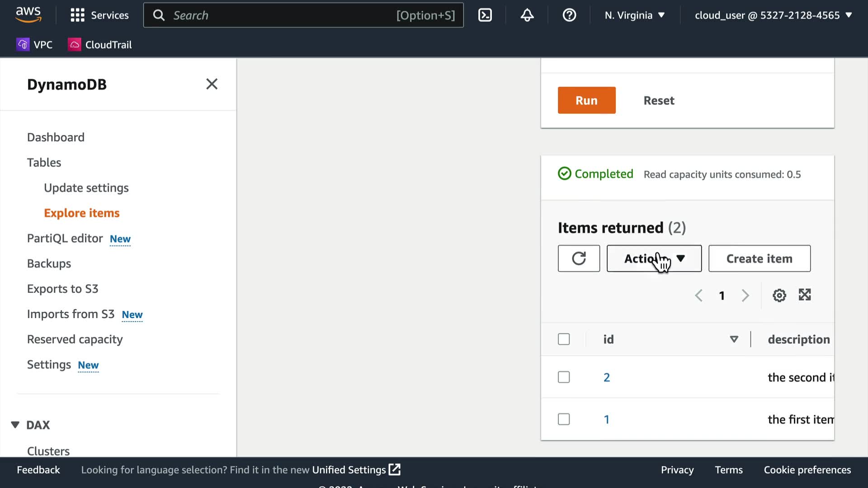
Task: Check the row with id 1
Action: (x=564, y=419)
